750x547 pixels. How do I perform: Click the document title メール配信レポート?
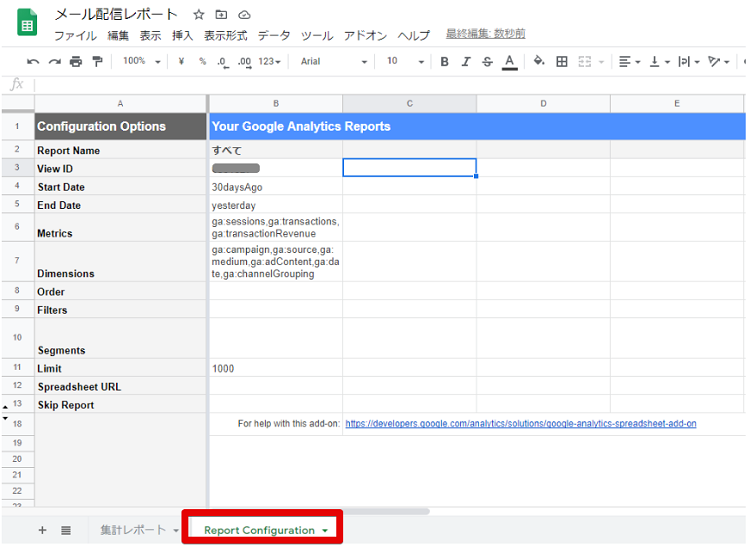(x=116, y=15)
